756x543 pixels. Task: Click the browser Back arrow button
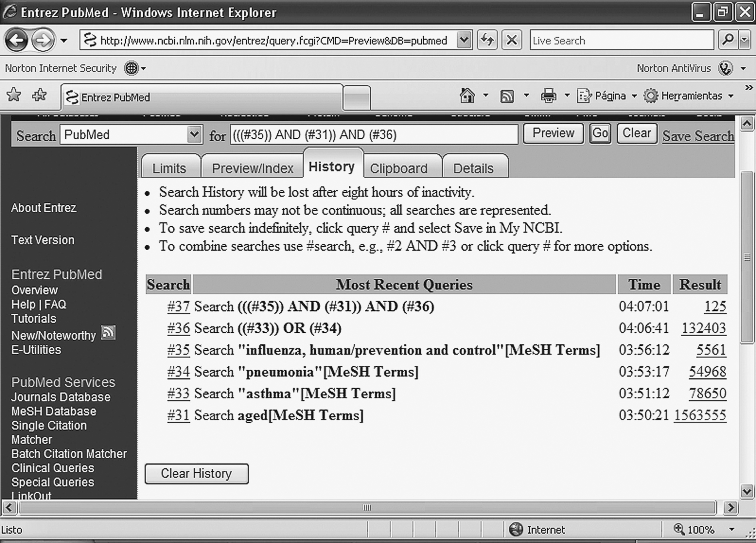click(16, 40)
